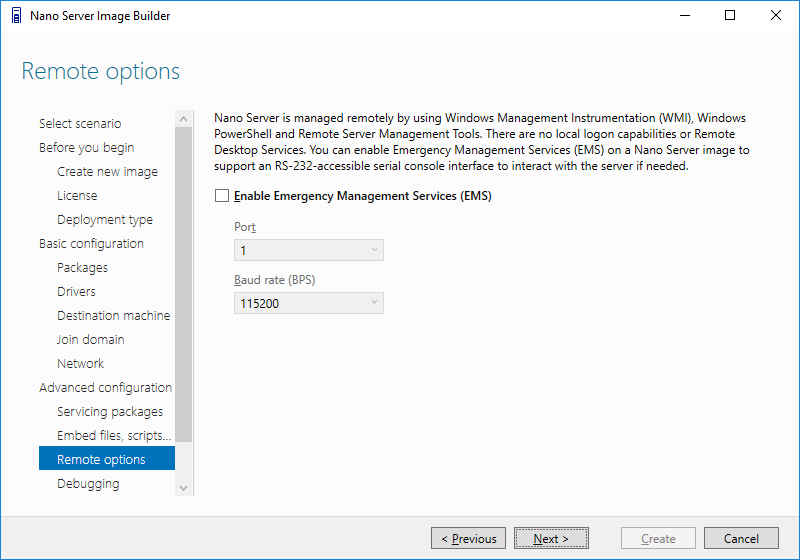Open the Destination machine step
Screen dimensions: 800x560
point(113,316)
